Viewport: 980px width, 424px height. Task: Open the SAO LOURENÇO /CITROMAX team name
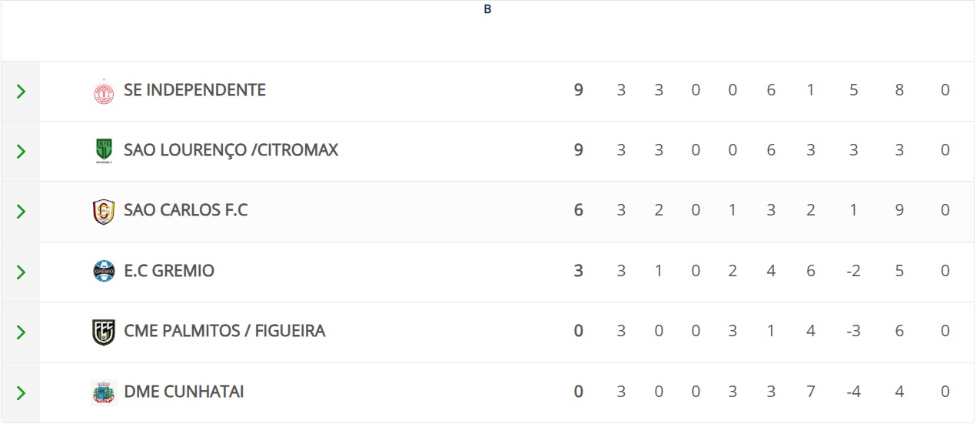231,150
